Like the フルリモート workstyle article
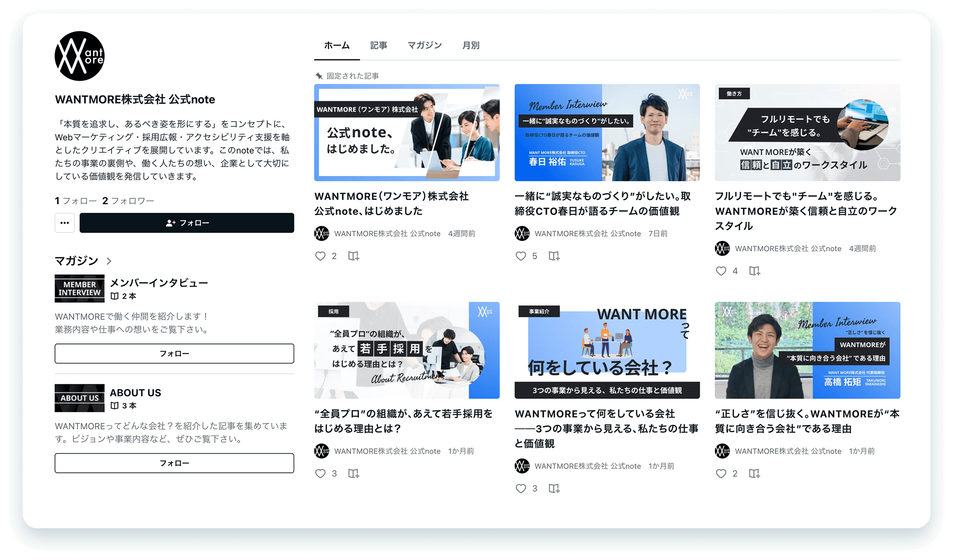Image resolution: width=953 pixels, height=560 pixels. click(721, 271)
